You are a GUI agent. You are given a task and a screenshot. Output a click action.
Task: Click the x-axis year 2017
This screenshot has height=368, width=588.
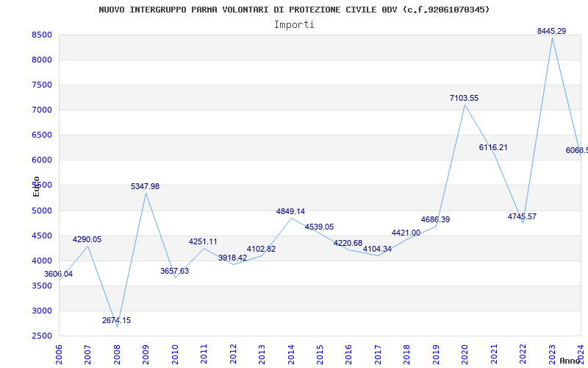(x=378, y=354)
